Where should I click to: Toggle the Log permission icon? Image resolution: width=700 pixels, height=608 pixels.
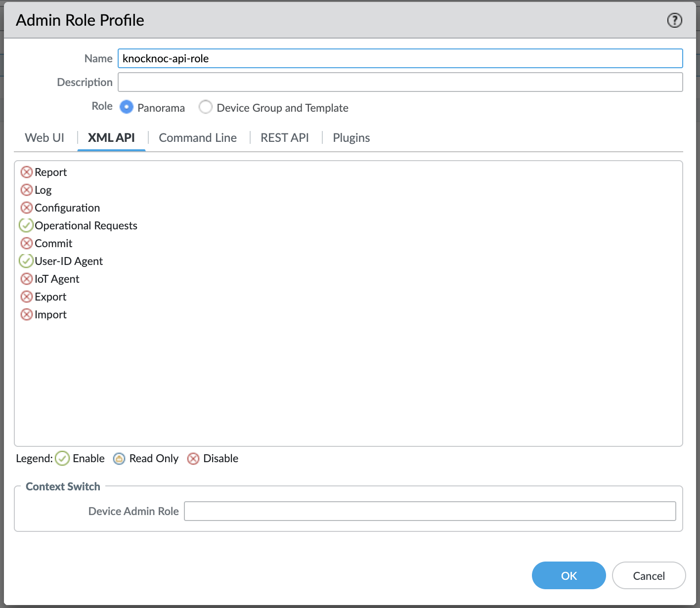point(27,190)
